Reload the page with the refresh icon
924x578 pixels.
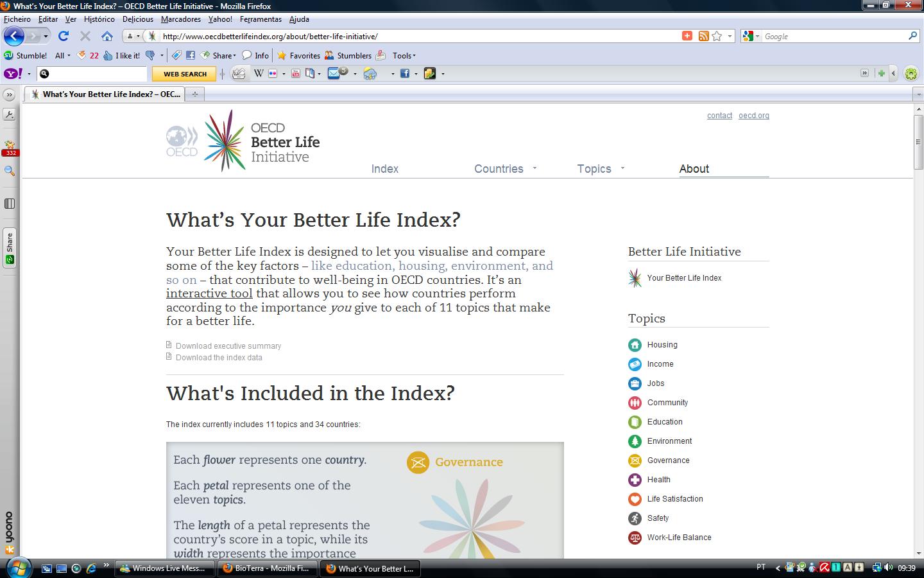point(63,36)
